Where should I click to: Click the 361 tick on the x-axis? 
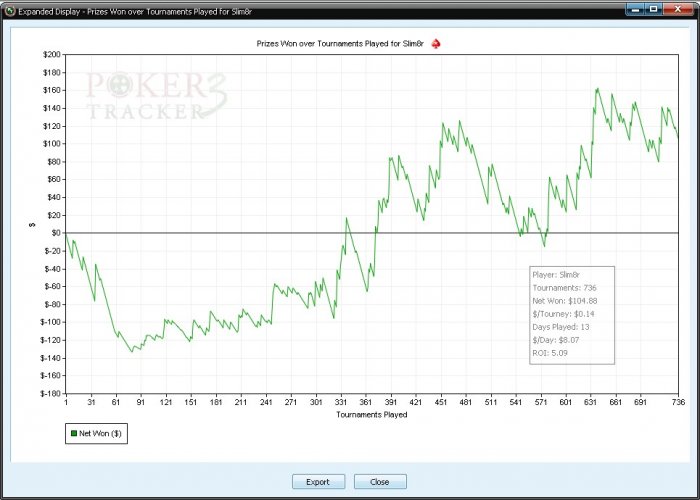366,402
